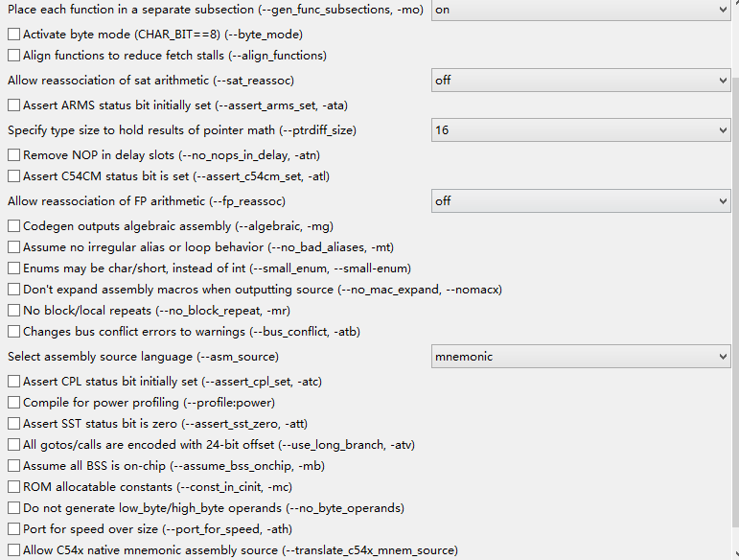Enable All gotos/calls use 24-bit offset
The height and width of the screenshot is (560, 739).
click(x=13, y=445)
